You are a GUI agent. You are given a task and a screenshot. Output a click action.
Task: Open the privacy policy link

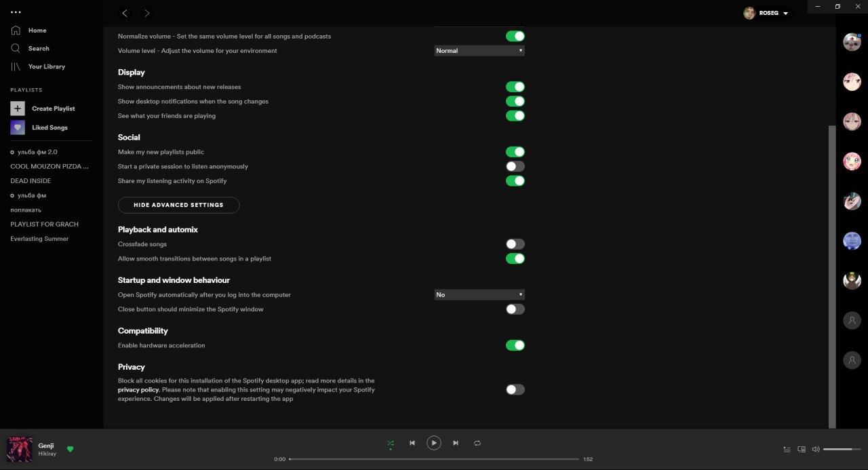(x=138, y=390)
